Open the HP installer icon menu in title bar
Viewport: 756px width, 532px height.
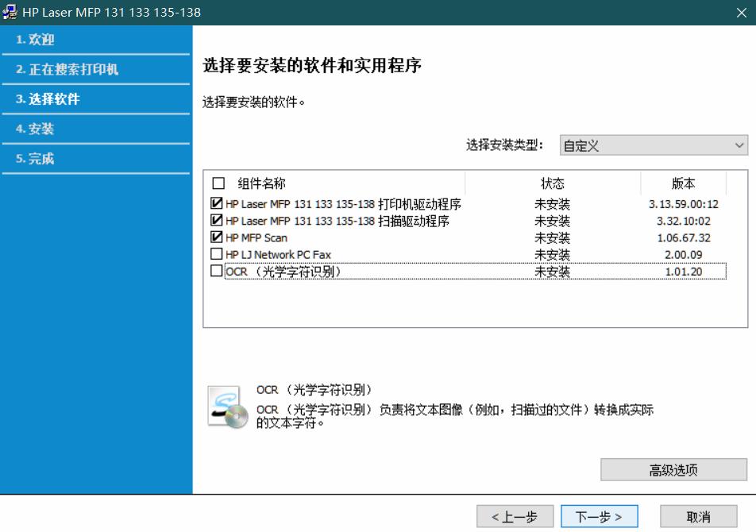click(11, 12)
